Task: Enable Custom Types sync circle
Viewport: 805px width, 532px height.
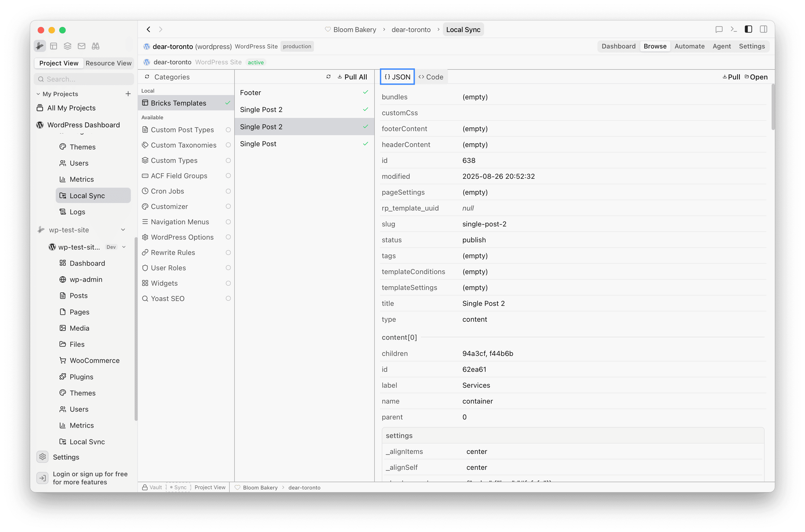Action: [228, 160]
